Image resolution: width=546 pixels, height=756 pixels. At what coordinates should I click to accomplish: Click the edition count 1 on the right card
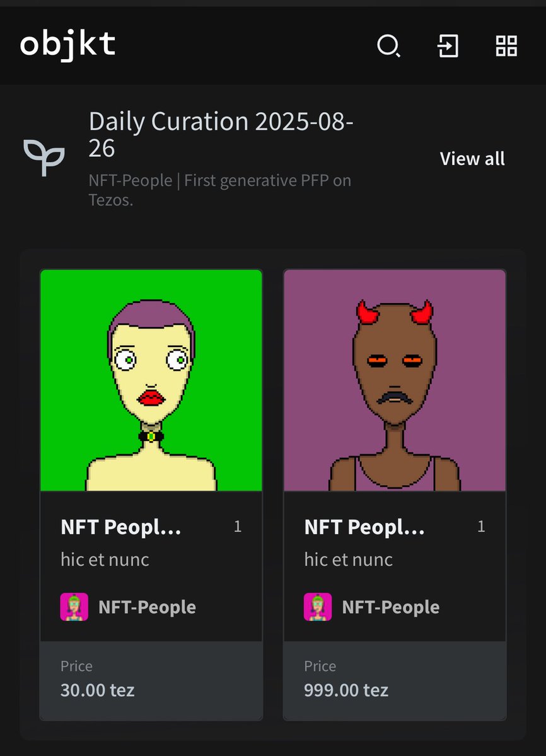482,526
